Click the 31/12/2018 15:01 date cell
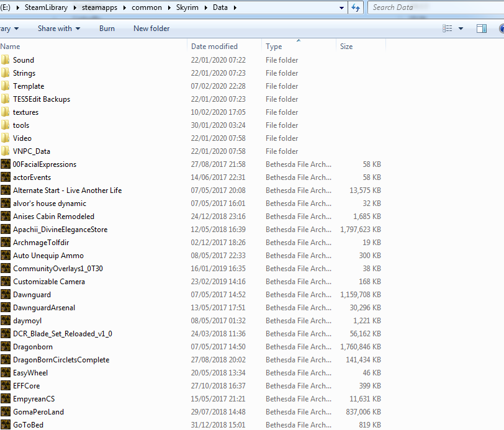Screen dimensions: 504x430 [218, 425]
